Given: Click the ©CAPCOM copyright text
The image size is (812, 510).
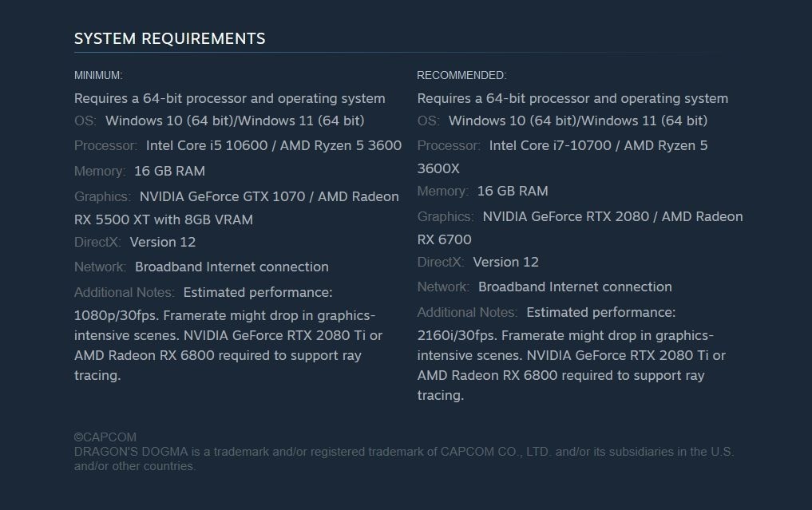Looking at the screenshot, I should 105,437.
